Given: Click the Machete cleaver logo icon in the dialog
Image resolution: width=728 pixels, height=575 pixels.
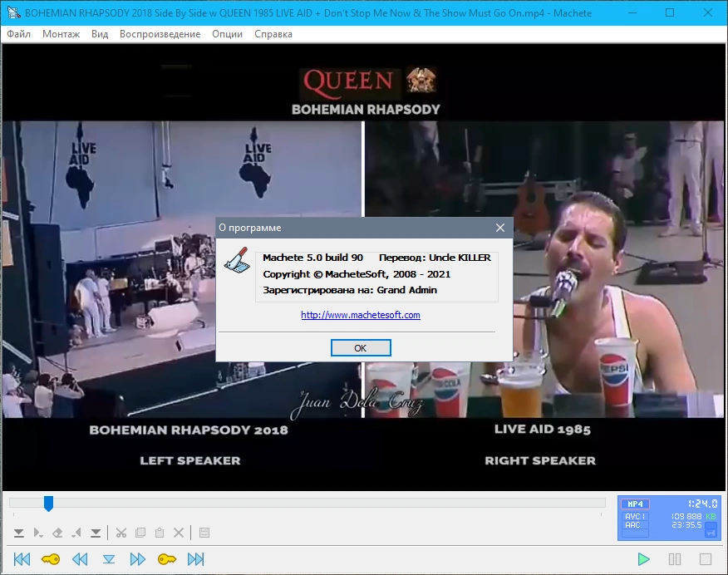Looking at the screenshot, I should (237, 260).
